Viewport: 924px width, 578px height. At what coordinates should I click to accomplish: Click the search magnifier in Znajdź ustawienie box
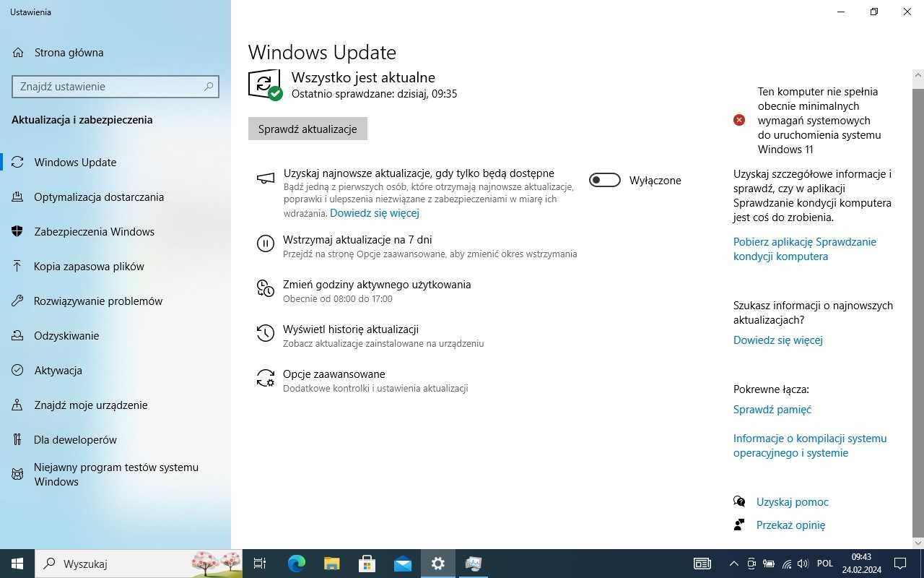pyautogui.click(x=209, y=87)
